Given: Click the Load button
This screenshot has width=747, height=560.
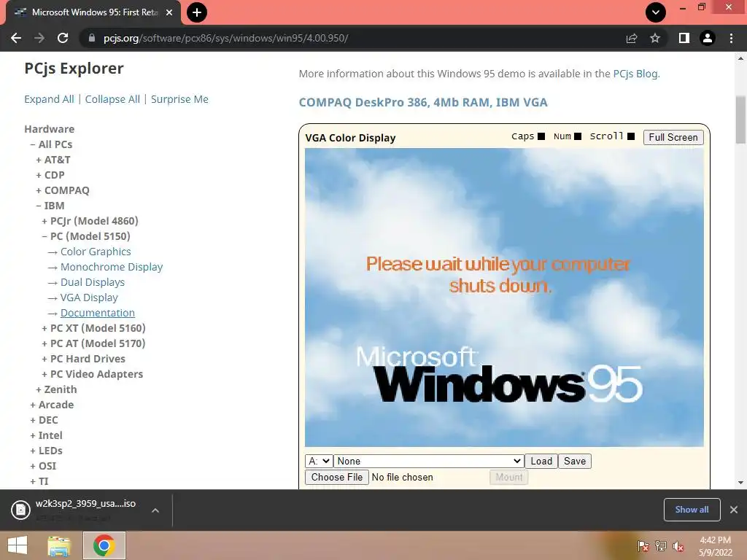Looking at the screenshot, I should coord(541,461).
